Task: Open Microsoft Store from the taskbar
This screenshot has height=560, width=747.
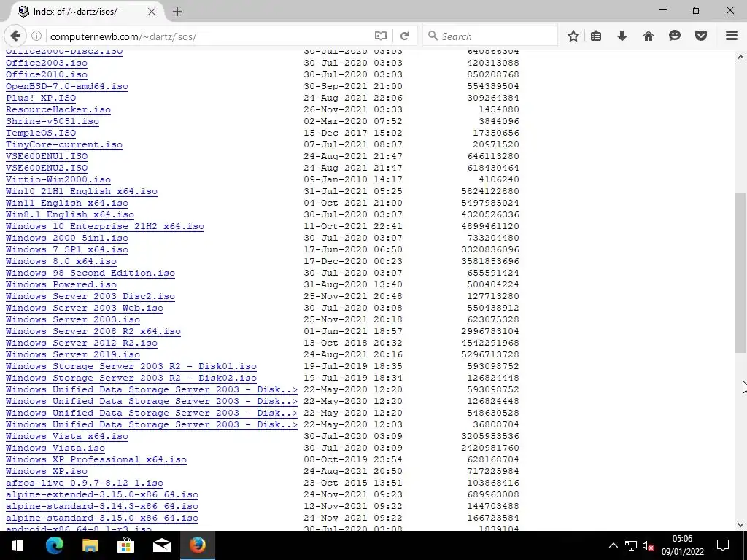Action: [125, 545]
